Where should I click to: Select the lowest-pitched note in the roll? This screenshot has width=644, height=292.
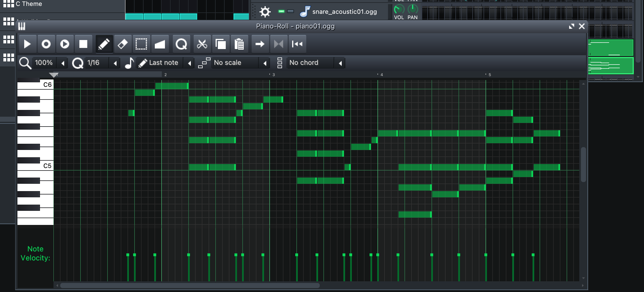(x=415, y=214)
